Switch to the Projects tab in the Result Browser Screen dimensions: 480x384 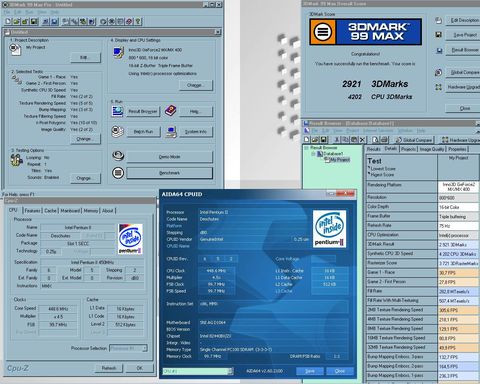[x=408, y=149]
